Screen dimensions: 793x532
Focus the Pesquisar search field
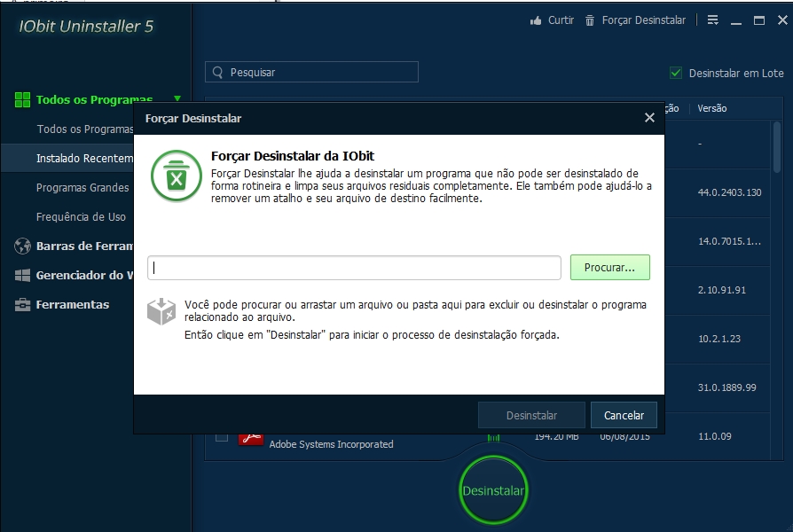coord(311,72)
